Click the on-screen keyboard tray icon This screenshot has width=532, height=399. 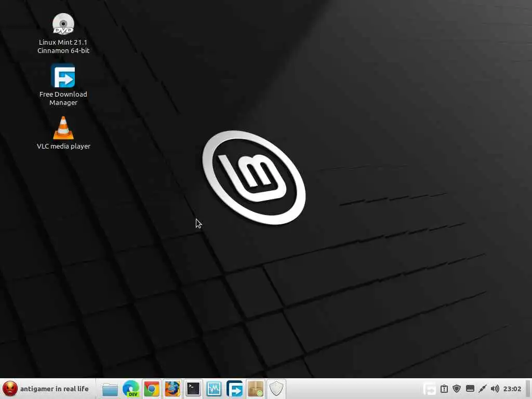tap(470, 389)
